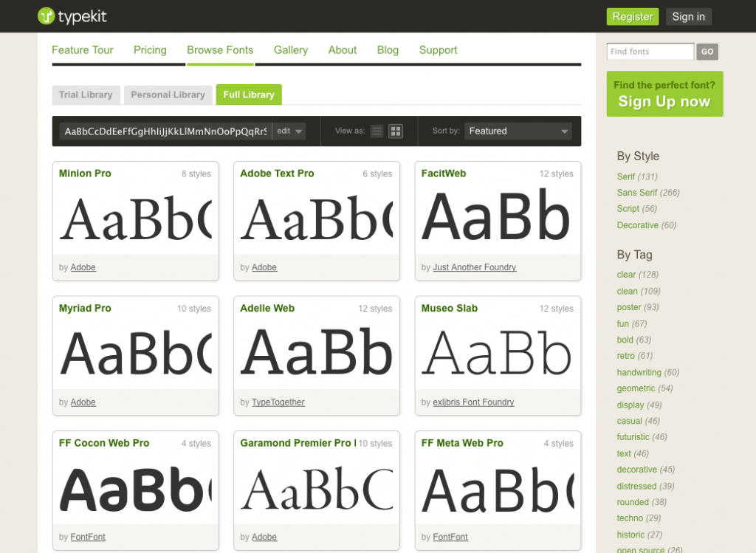Image resolution: width=756 pixels, height=553 pixels.
Task: Filter by the retro tag
Action: click(626, 356)
